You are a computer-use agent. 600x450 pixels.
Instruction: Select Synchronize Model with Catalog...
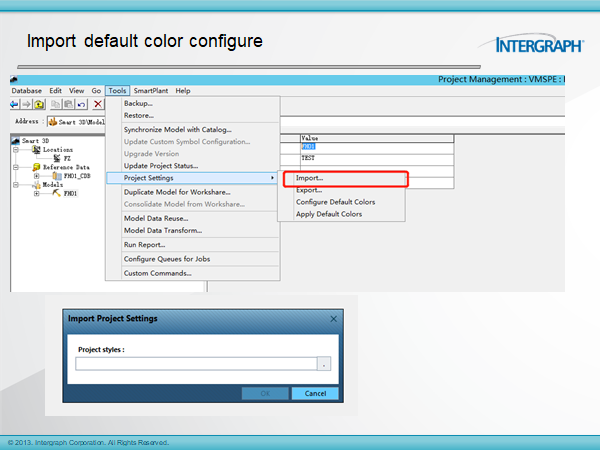(x=192, y=130)
